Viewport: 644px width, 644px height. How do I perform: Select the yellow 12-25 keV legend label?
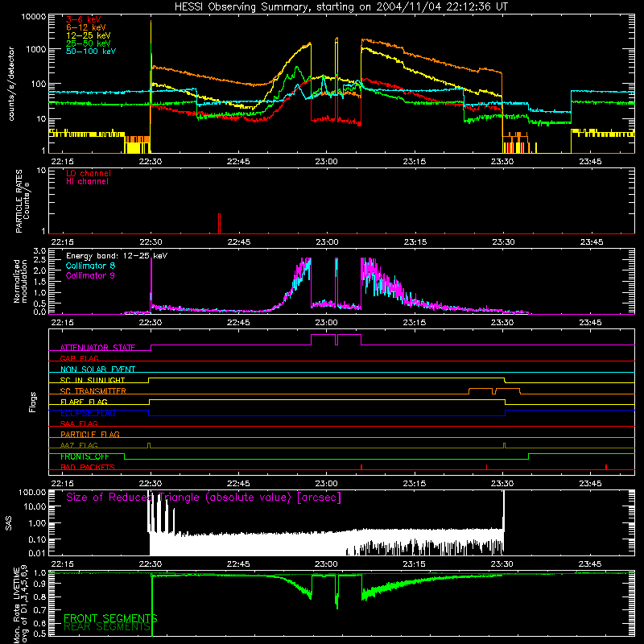click(x=88, y=35)
